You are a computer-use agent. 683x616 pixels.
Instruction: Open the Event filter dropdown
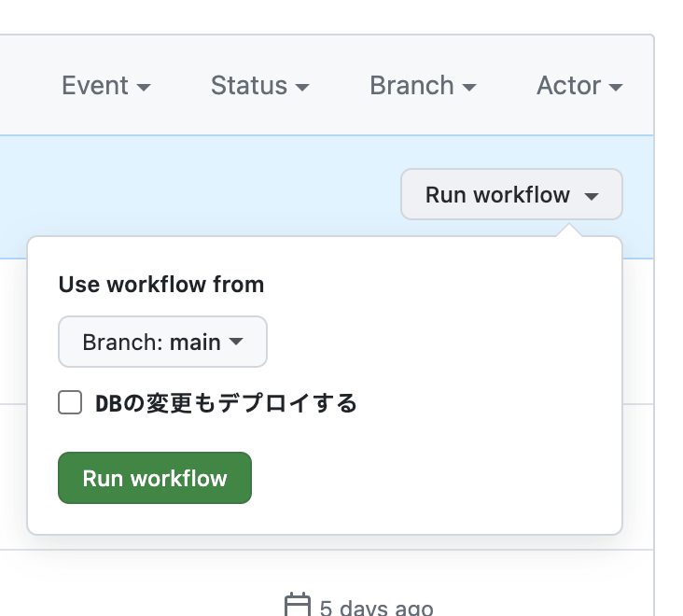tap(105, 85)
